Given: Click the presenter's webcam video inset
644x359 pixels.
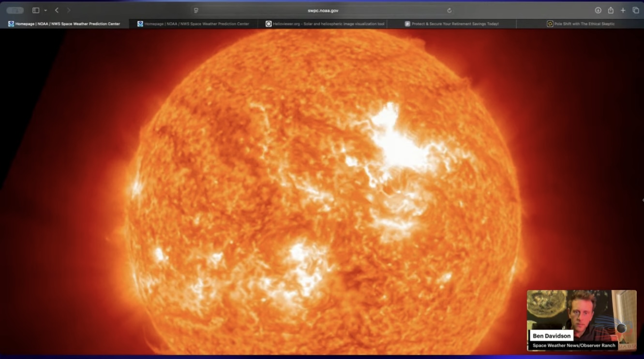Looking at the screenshot, I should (x=582, y=320).
